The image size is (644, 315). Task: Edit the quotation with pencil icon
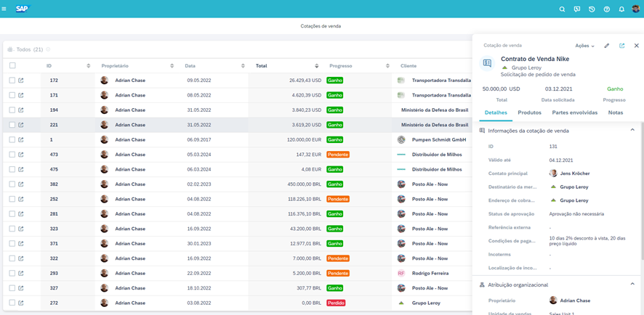[607, 46]
